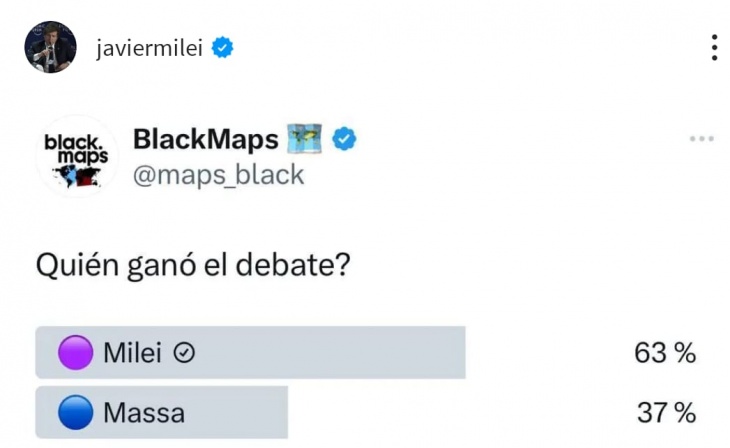Click javiermilei's blue verified badge

(x=223, y=48)
